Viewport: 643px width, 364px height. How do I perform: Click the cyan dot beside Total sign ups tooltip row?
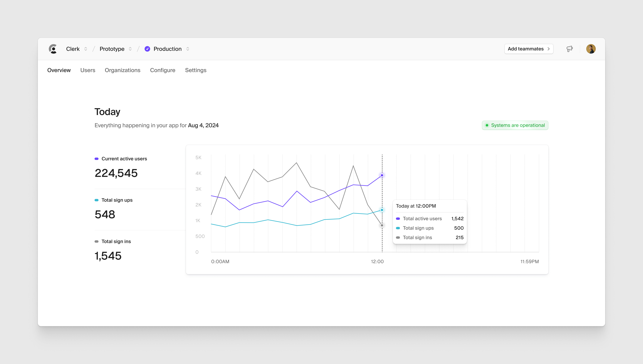pyautogui.click(x=398, y=228)
